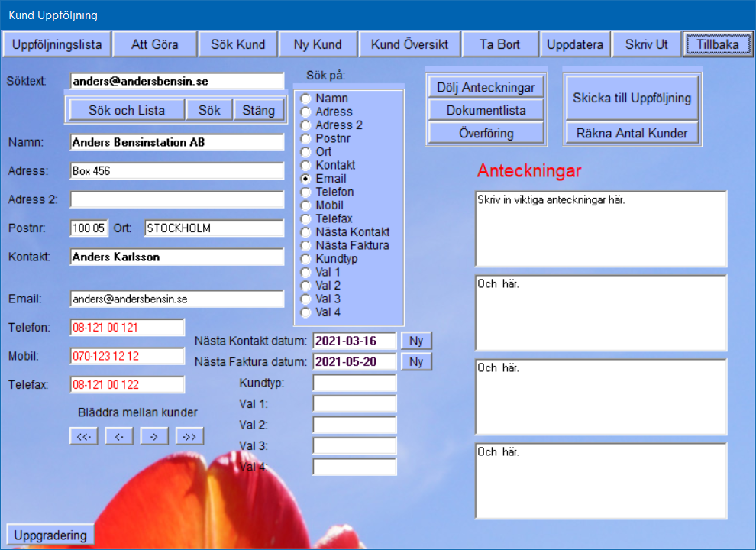Choose Telefon as the search field

(306, 192)
